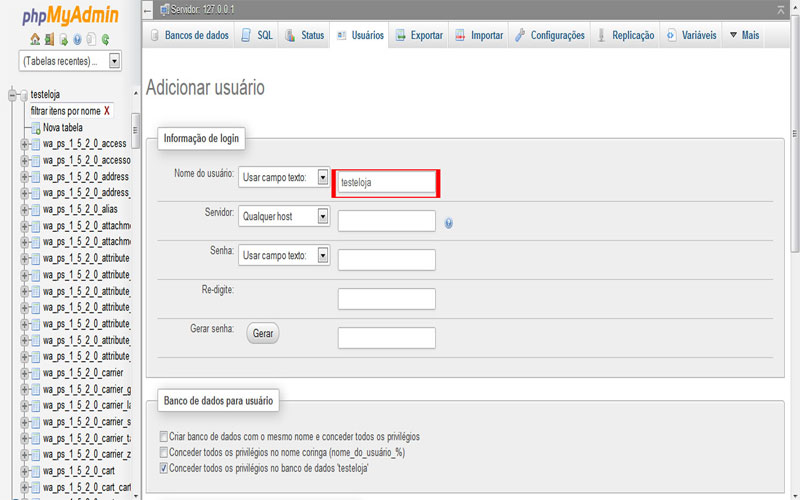Click the Senha password field
This screenshot has height=500, width=800.
(x=386, y=260)
